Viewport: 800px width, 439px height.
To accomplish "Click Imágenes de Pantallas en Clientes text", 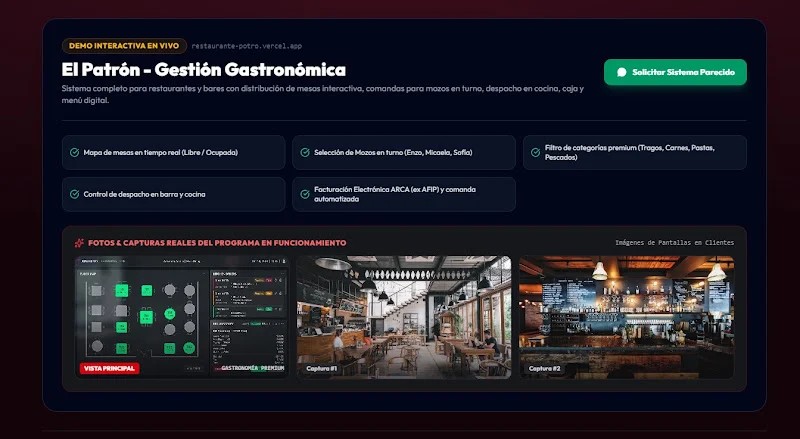I will pos(674,242).
